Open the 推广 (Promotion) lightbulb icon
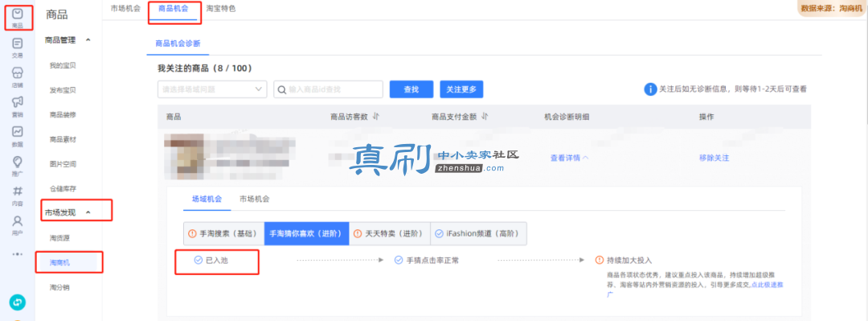Viewport: 868px width, 321px height. point(17,162)
